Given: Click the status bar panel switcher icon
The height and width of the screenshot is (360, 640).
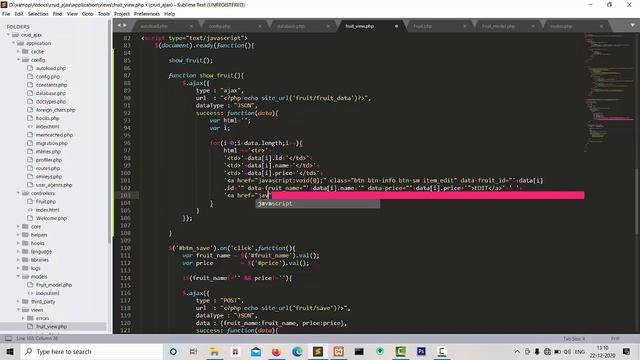Looking at the screenshot, I should pos(8,338).
